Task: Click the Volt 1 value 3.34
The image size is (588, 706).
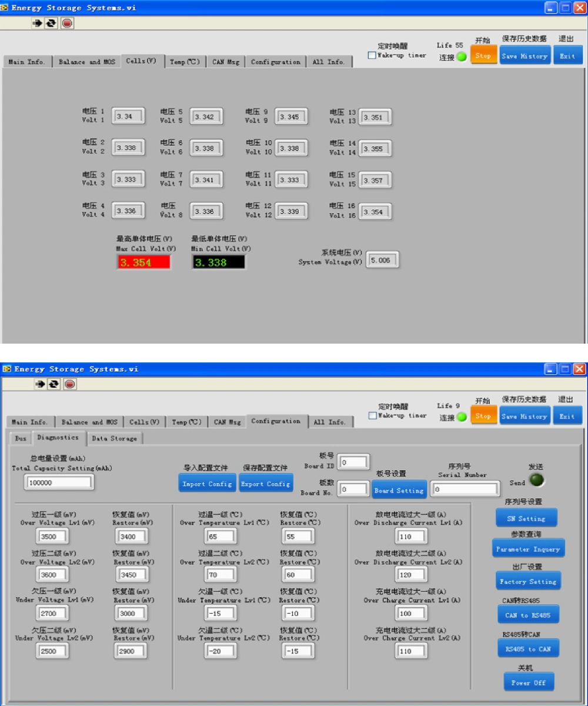Action: tap(128, 116)
